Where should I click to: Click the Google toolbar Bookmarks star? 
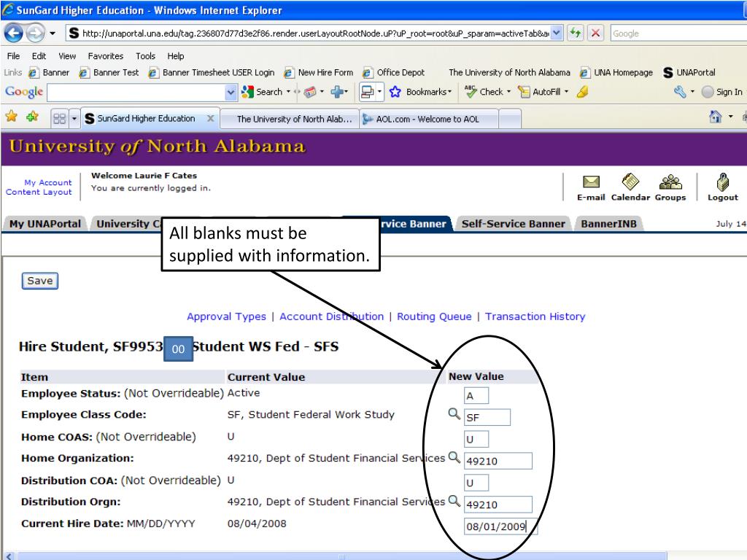click(x=395, y=92)
